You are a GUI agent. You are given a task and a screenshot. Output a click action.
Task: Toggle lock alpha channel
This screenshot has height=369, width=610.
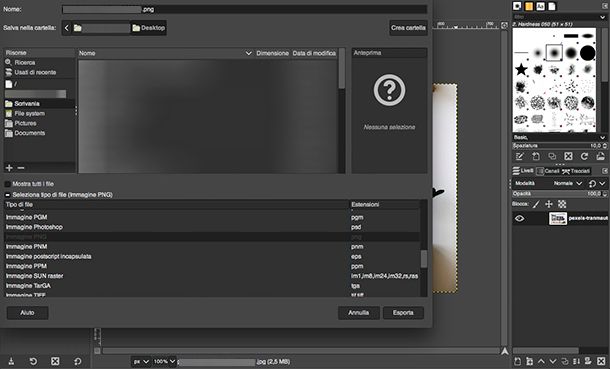562,204
